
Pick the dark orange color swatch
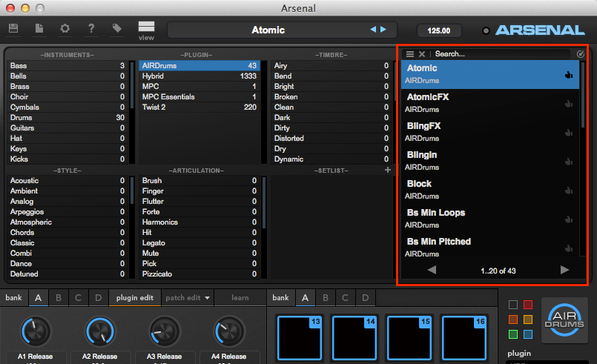tap(513, 320)
